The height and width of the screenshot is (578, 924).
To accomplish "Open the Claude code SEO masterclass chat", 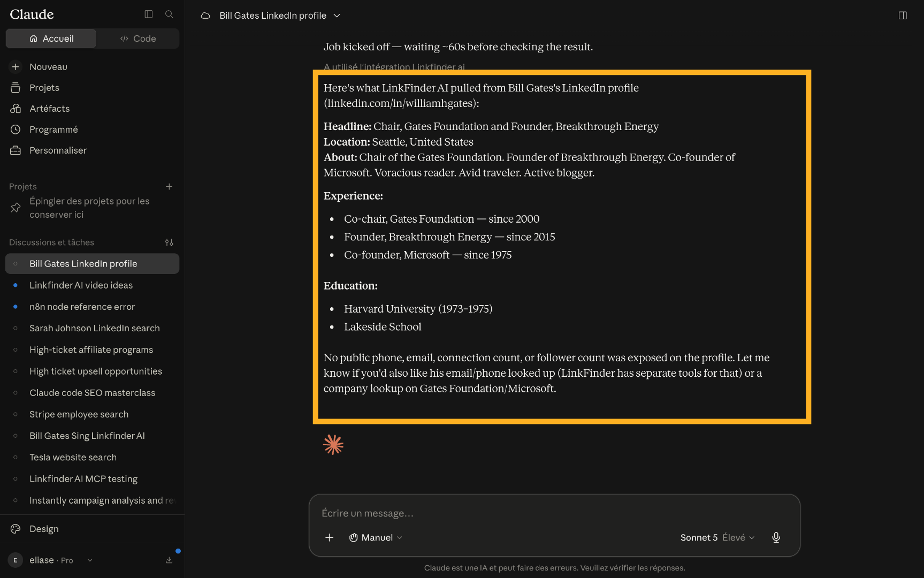I will (92, 393).
